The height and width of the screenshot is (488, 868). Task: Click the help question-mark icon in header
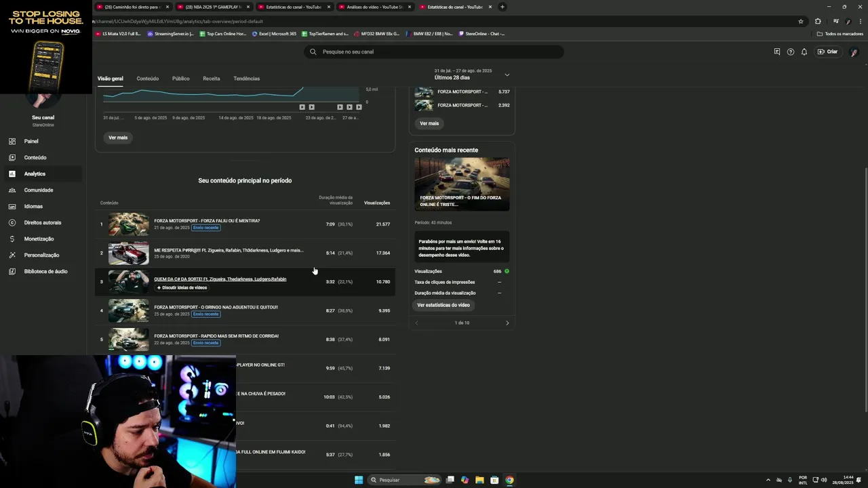coord(791,52)
